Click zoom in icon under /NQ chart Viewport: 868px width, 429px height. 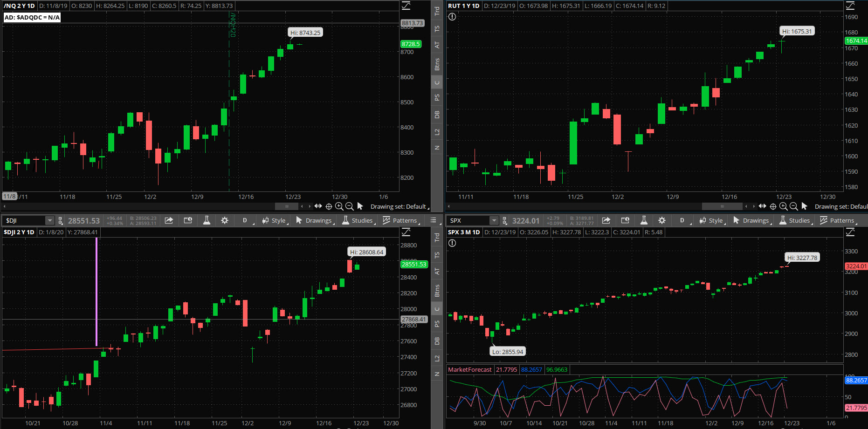coord(339,206)
